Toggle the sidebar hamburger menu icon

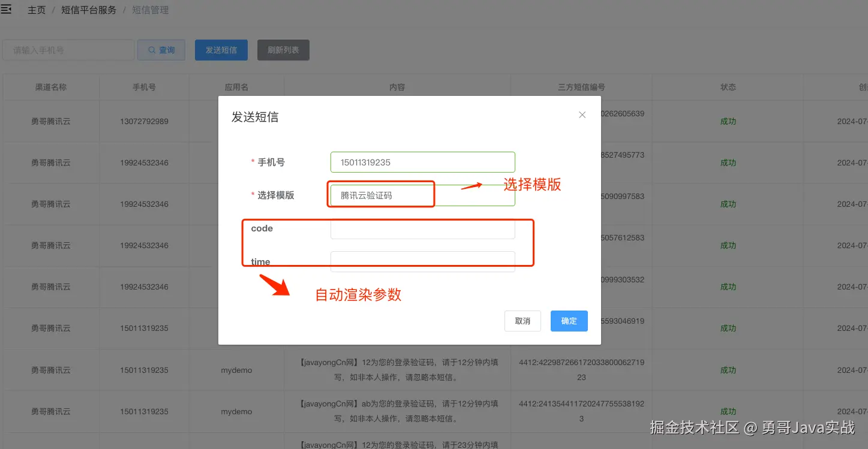point(5,10)
